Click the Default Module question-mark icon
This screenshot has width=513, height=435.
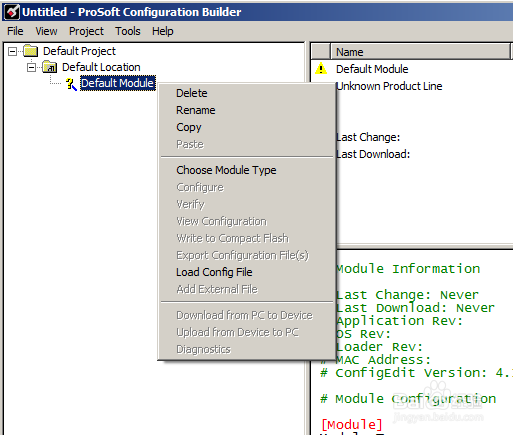71,83
